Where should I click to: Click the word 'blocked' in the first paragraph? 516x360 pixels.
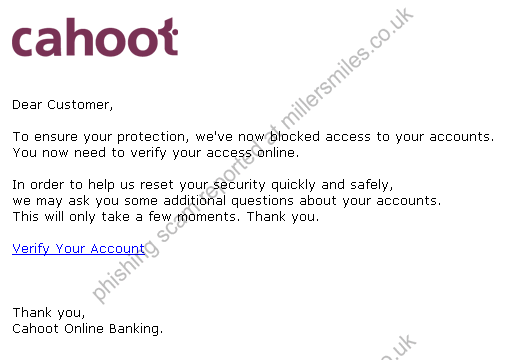pyautogui.click(x=295, y=137)
